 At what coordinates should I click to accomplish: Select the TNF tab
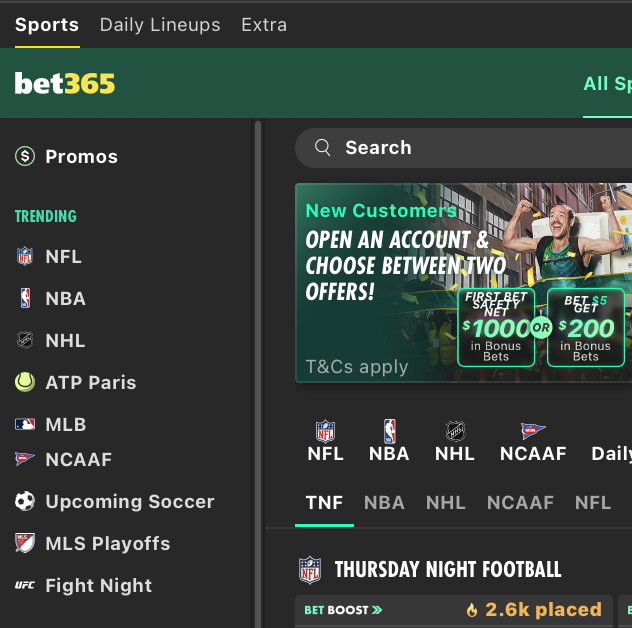click(x=324, y=503)
